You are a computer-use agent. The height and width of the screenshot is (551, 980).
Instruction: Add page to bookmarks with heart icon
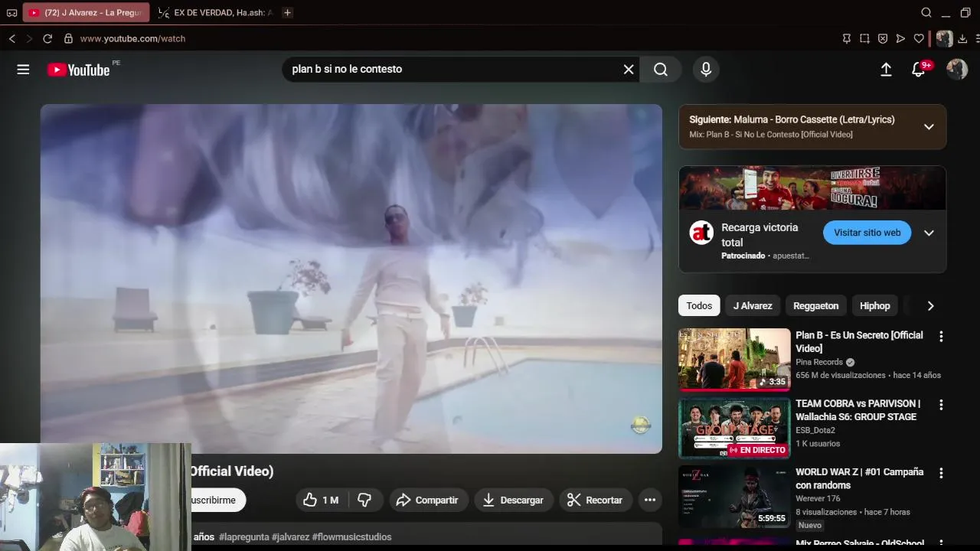click(x=919, y=38)
